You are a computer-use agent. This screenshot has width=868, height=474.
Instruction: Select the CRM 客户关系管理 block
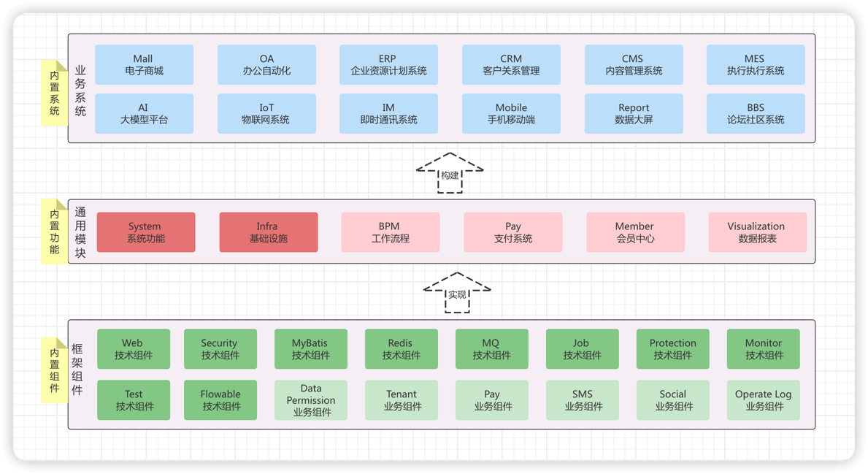pos(511,65)
